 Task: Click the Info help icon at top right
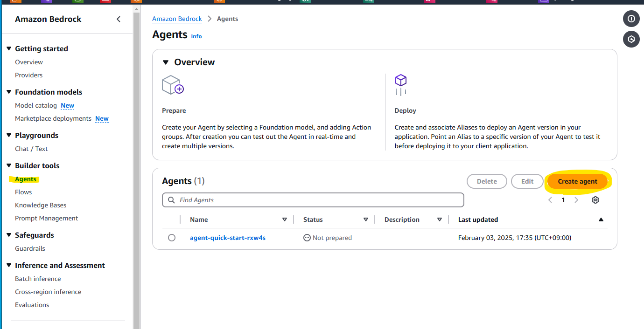631,19
